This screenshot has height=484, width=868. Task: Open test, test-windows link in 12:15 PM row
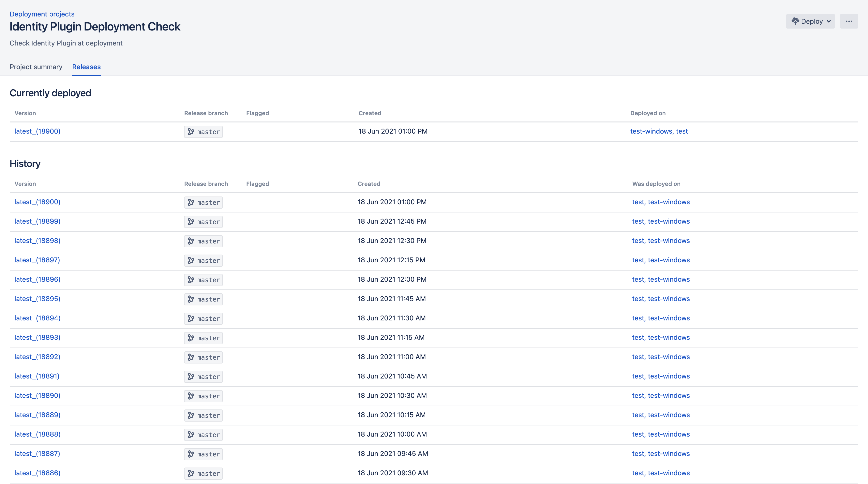tap(661, 260)
